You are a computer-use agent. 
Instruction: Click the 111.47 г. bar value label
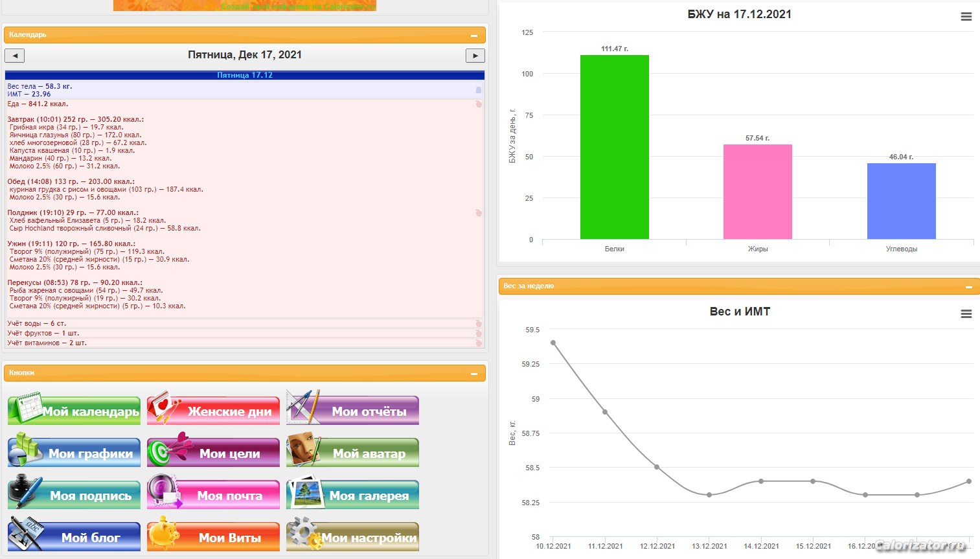click(x=615, y=49)
